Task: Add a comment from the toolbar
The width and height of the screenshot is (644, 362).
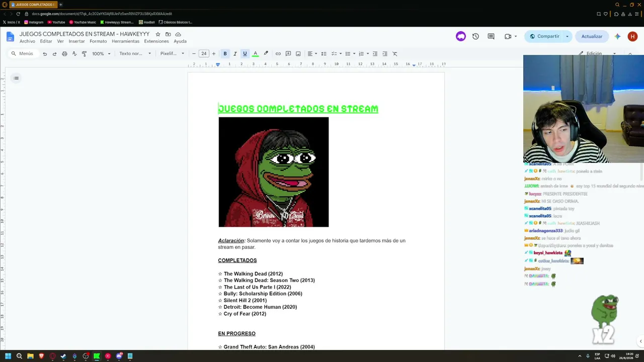Action: coord(288,54)
